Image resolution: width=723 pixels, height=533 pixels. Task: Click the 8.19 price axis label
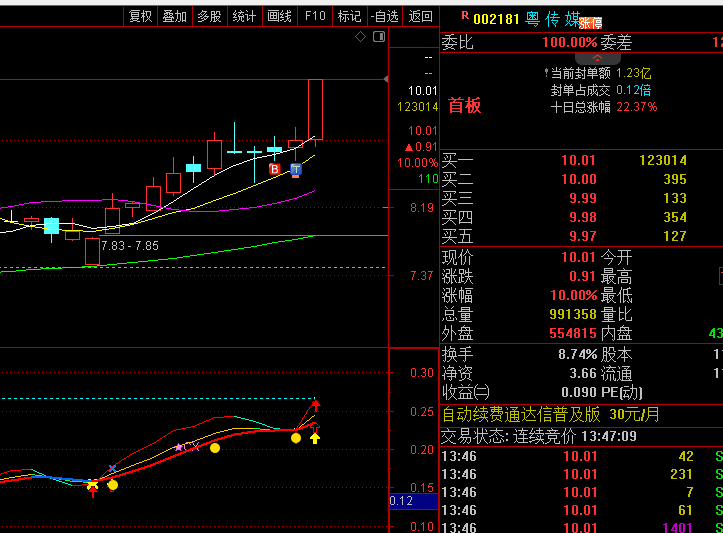422,208
